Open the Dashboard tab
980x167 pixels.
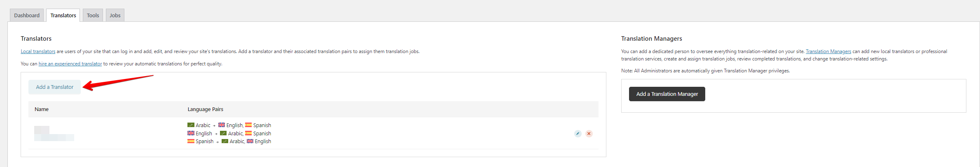tap(27, 15)
